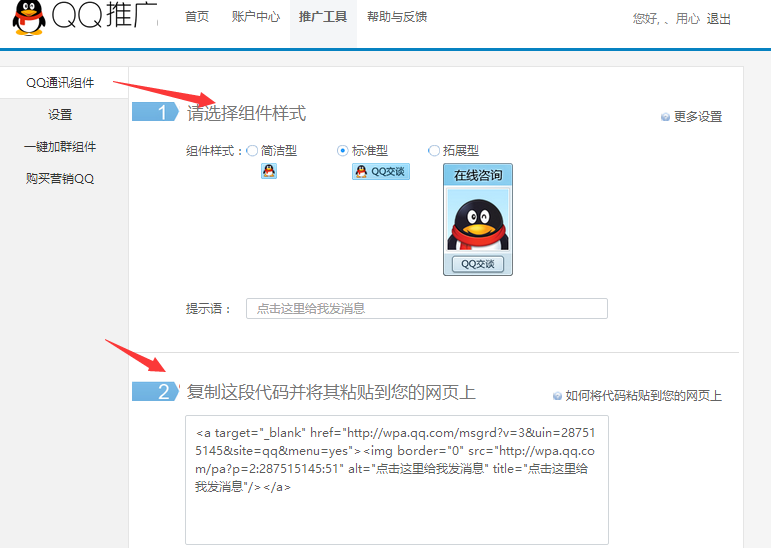Open the 如何将代码粘贴到您的网页上 help link

click(x=644, y=396)
